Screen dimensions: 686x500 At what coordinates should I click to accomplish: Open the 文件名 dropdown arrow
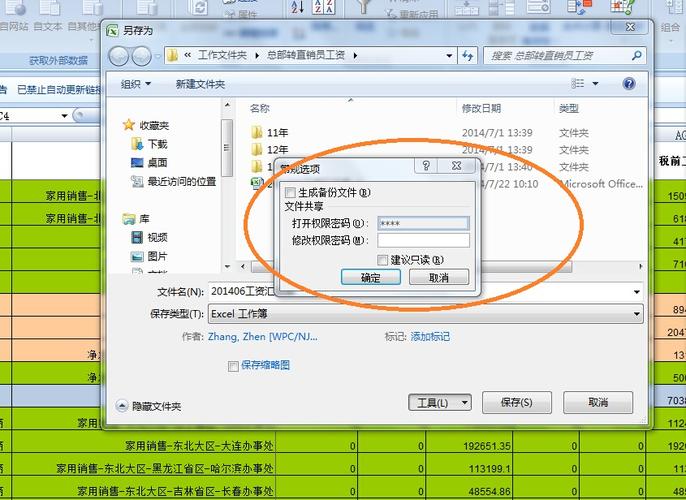[637, 292]
